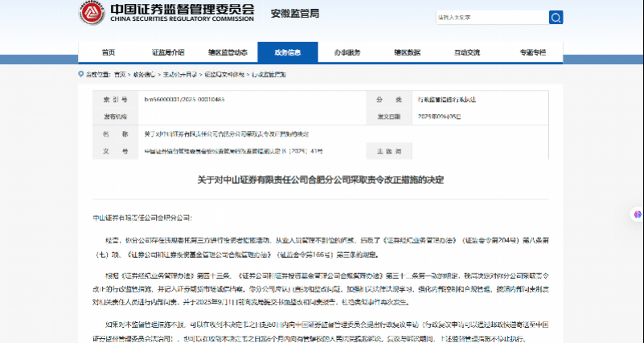The width and height of the screenshot is (644, 343).
Task: Click the blue search magnifier button
Action: pyautogui.click(x=556, y=17)
